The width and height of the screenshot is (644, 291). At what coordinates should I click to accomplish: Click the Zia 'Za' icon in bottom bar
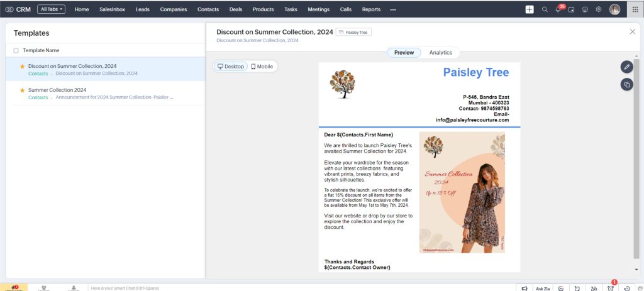pos(594,288)
